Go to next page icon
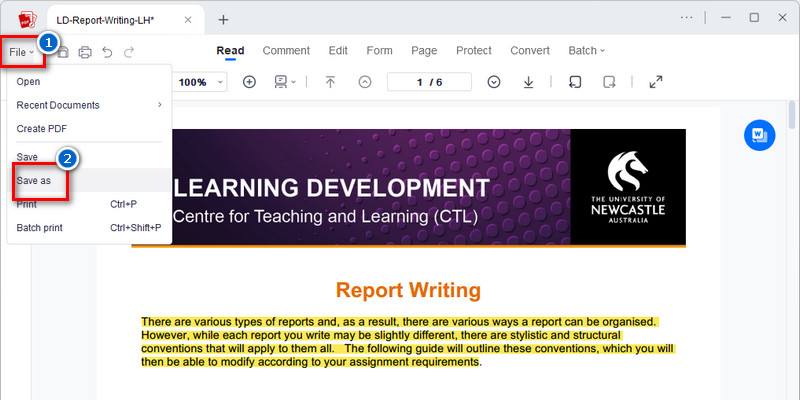 click(x=493, y=82)
